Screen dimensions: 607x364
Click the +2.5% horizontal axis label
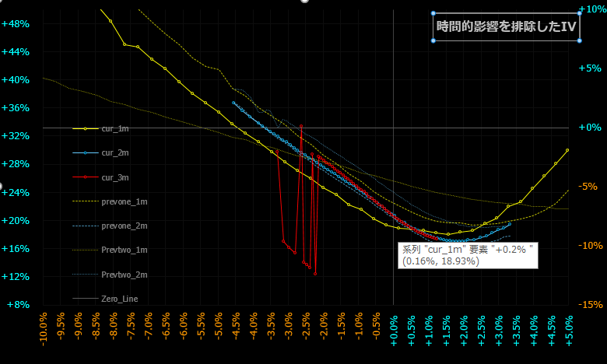(x=481, y=331)
